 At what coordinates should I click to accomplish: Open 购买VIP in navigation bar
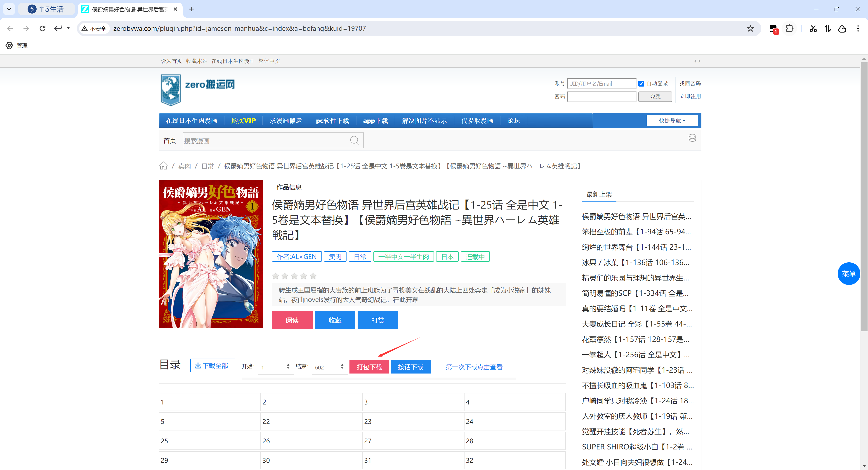pos(243,121)
